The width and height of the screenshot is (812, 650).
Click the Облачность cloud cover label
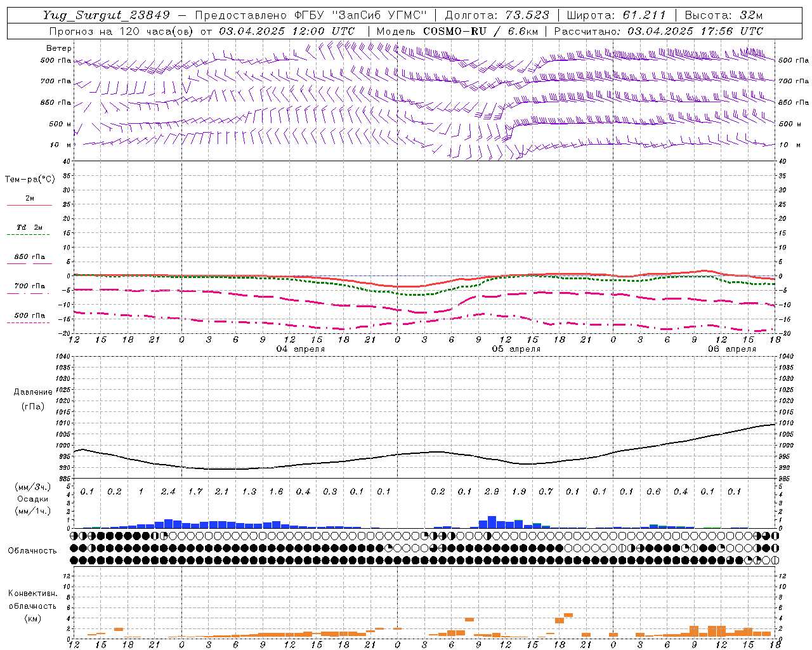click(32, 550)
